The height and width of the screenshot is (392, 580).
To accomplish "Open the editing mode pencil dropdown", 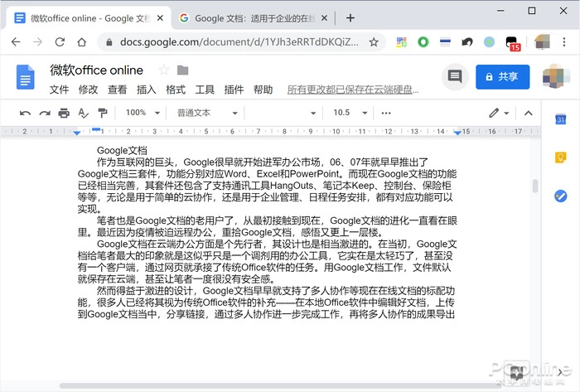I will (x=498, y=113).
